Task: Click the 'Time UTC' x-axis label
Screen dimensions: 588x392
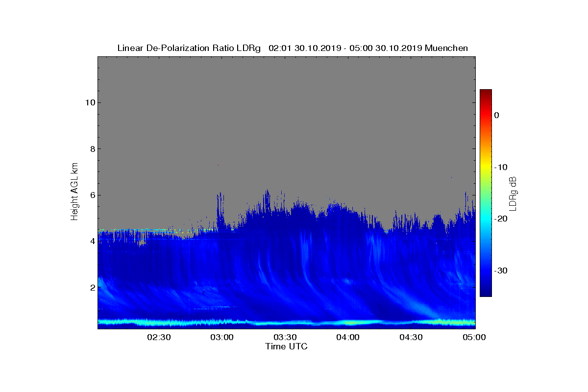Action: pos(287,346)
